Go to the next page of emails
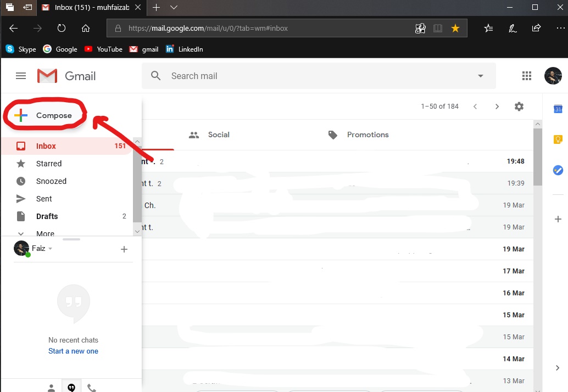 (497, 106)
